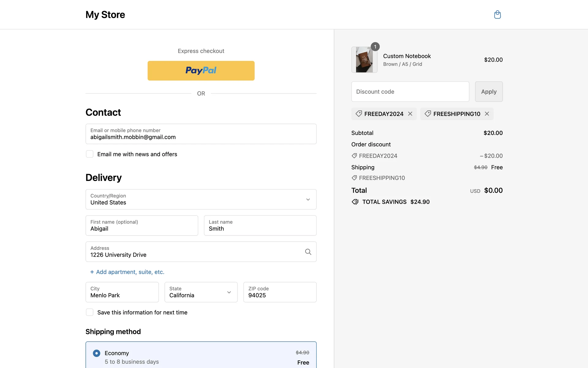
Task: Click Add apartment, suite, etc. link
Action: (130, 272)
